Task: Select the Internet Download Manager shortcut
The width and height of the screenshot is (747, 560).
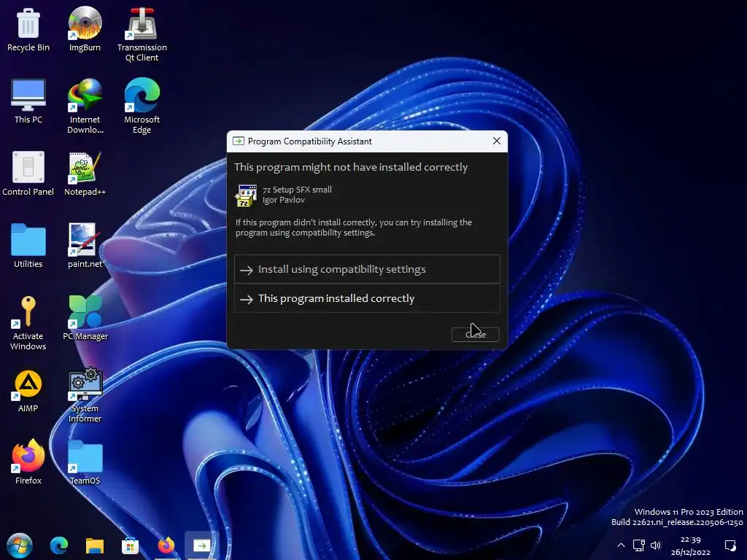Action: 85,106
